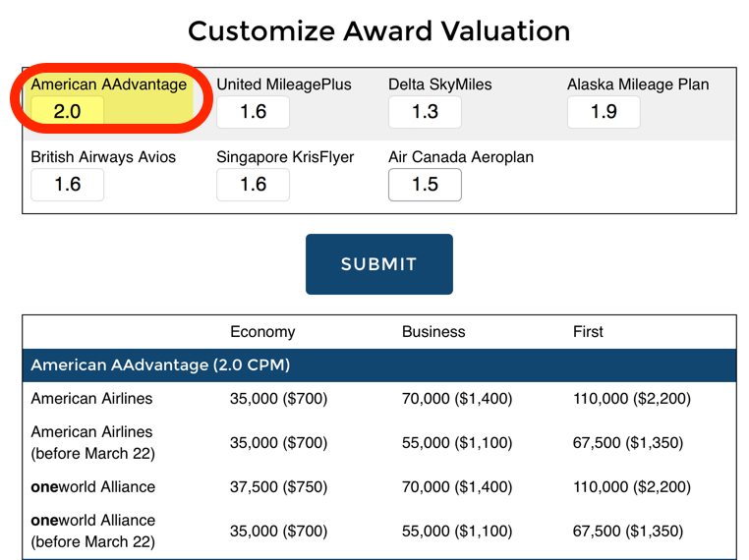Select oneworld before March 22 economy cell
The height and width of the screenshot is (560, 749).
[278, 531]
